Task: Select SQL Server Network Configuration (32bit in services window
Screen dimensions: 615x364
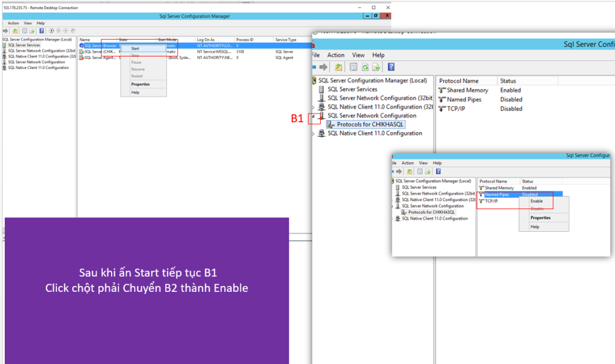Action: click(x=41, y=51)
